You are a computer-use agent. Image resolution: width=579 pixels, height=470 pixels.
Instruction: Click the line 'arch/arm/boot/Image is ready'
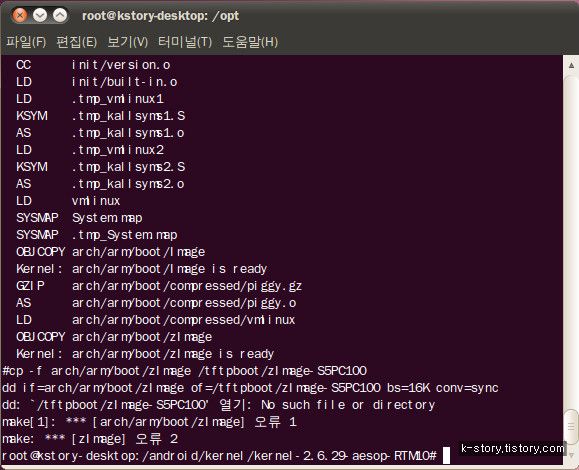tap(169, 269)
